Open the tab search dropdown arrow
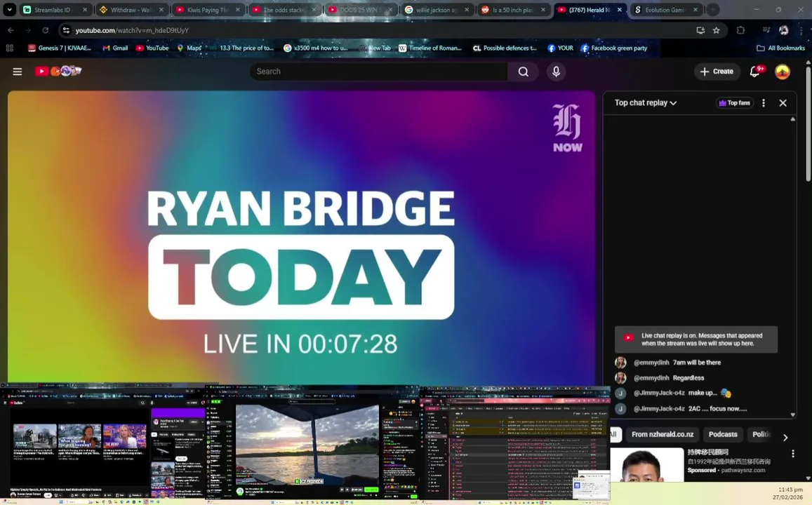The width and height of the screenshot is (812, 505). click(x=9, y=10)
